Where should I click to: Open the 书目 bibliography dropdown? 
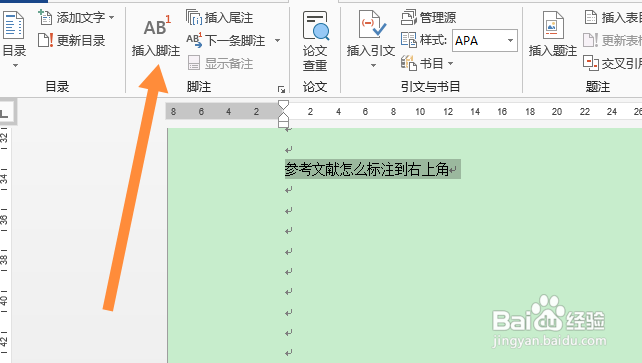click(x=427, y=63)
